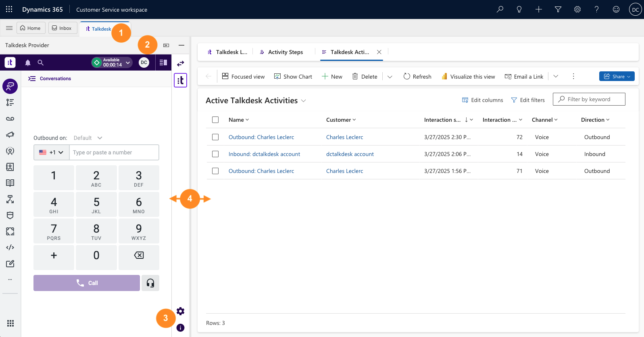This screenshot has width=644, height=337.
Task: Open Edit filters pane
Action: [528, 100]
